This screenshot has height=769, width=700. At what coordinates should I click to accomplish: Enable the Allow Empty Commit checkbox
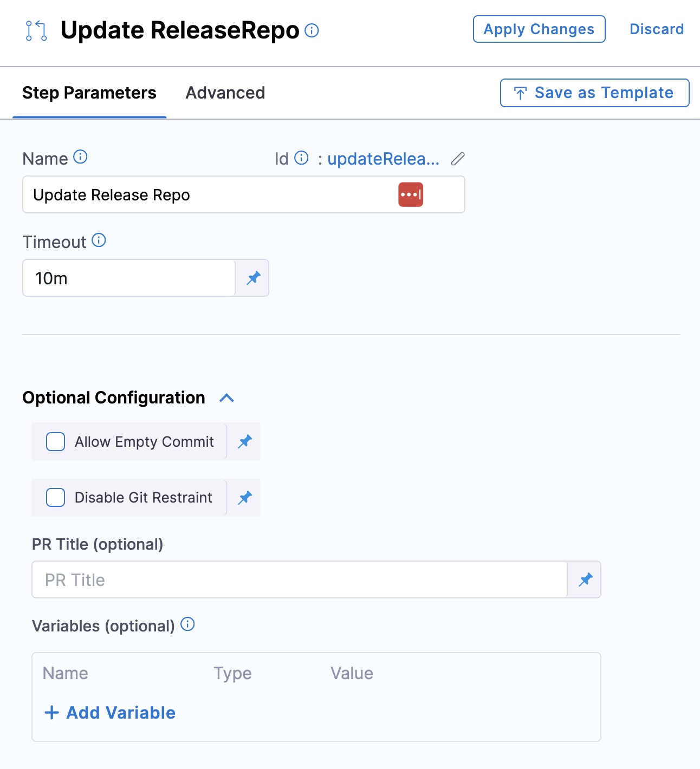pos(55,442)
